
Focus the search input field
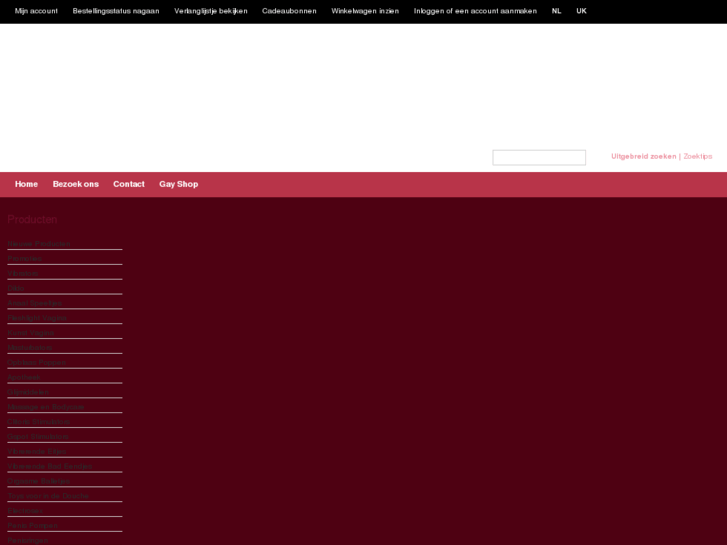(539, 157)
